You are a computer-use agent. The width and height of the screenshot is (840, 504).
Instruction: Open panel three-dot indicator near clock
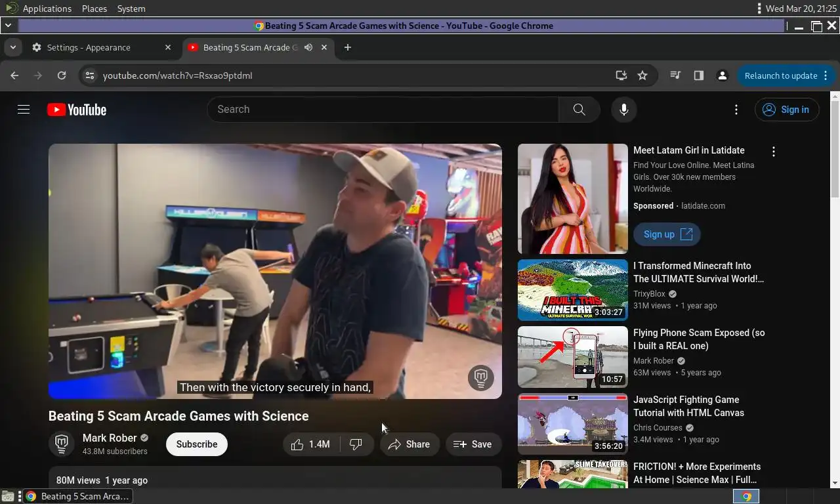759,9
